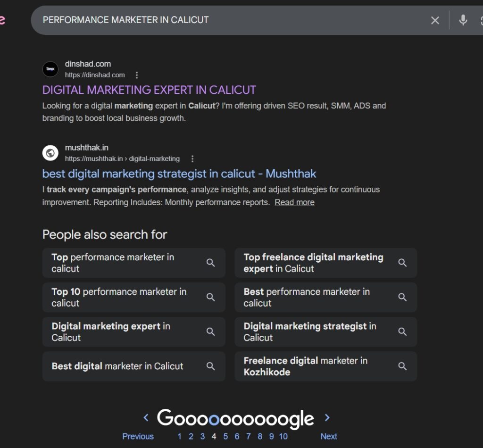Click the dinshad.com site favicon
The height and width of the screenshot is (448, 483).
click(x=50, y=69)
